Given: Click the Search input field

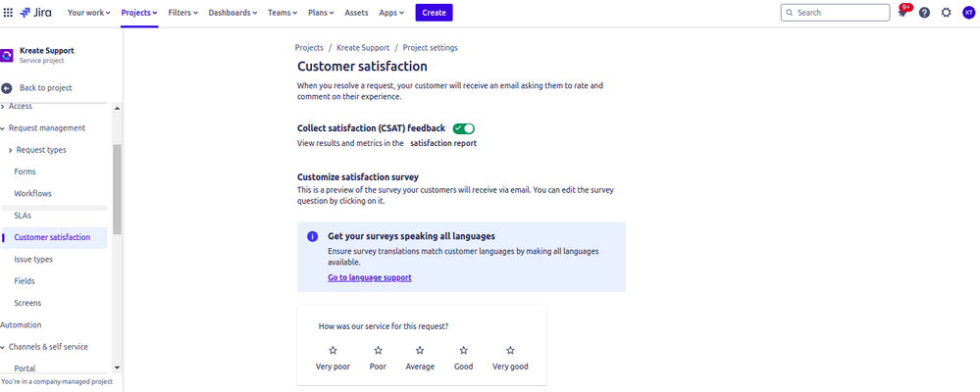Looking at the screenshot, I should click(x=835, y=13).
